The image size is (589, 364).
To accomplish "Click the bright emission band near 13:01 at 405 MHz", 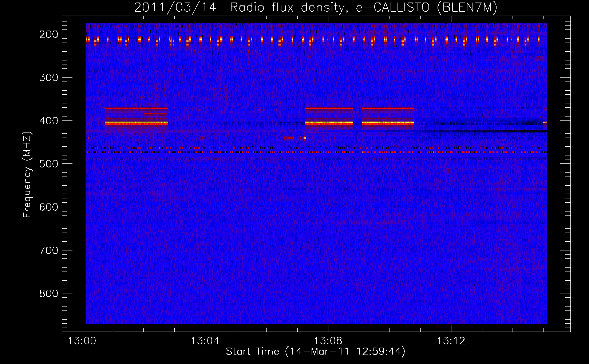I will coord(137,123).
